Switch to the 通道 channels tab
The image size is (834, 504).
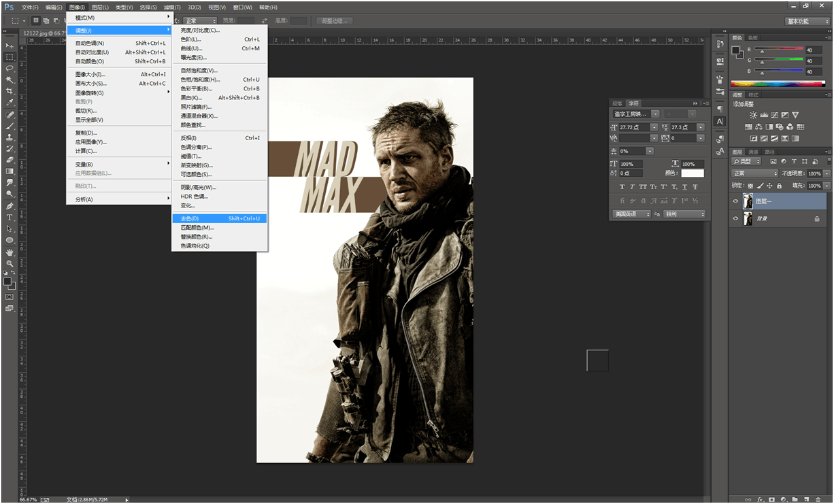(x=753, y=152)
